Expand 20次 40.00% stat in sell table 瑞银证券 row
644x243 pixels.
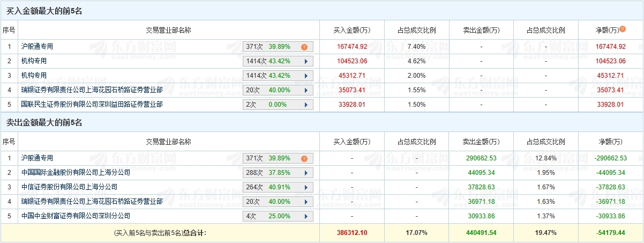(x=306, y=202)
